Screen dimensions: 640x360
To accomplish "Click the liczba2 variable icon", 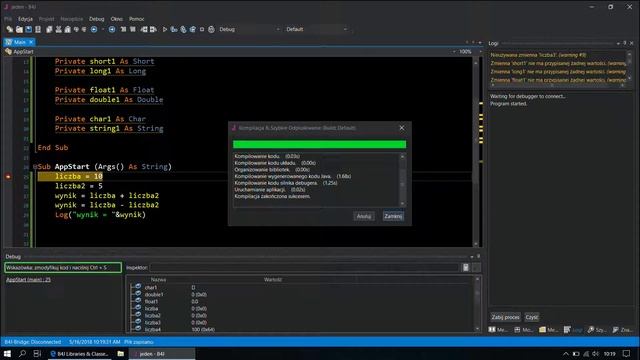I will click(x=138, y=315).
